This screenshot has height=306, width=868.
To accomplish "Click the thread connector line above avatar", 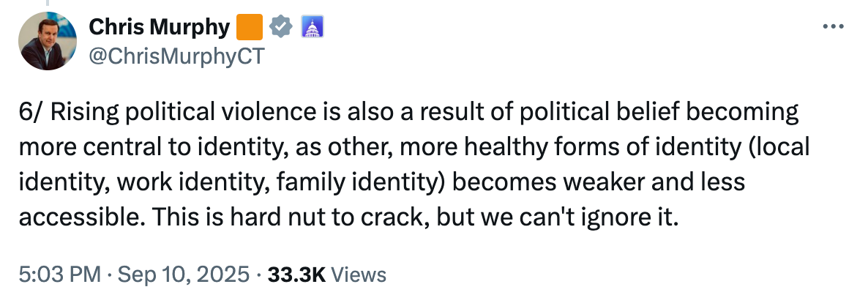I will point(47,3).
